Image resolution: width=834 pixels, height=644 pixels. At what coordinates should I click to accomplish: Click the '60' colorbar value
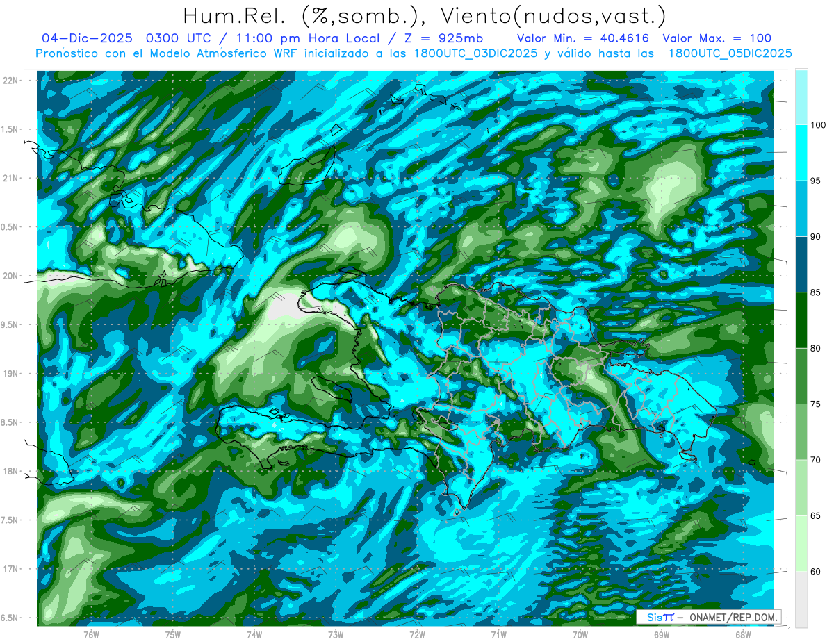coord(817,572)
